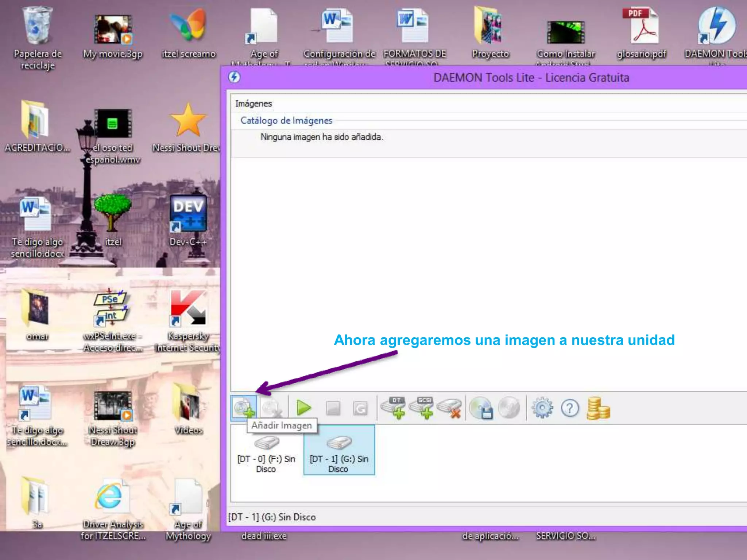Click the gold coins license icon
747x560 pixels.
598,408
